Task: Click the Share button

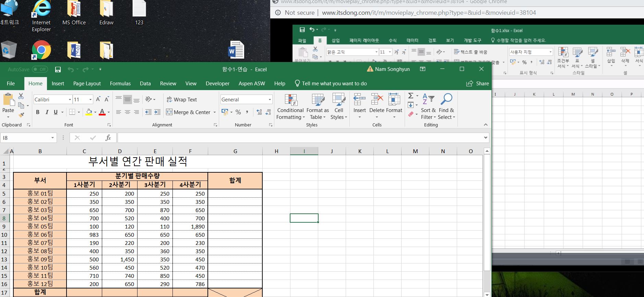Action: coord(477,84)
